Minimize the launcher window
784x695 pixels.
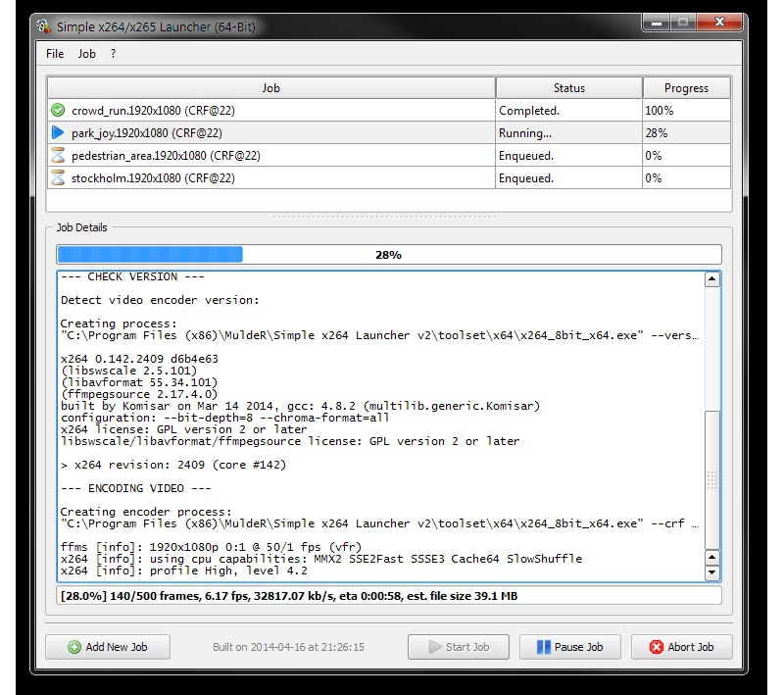click(657, 22)
